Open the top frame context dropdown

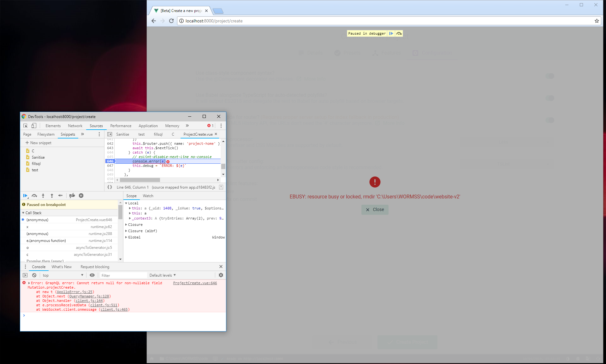tap(62, 275)
